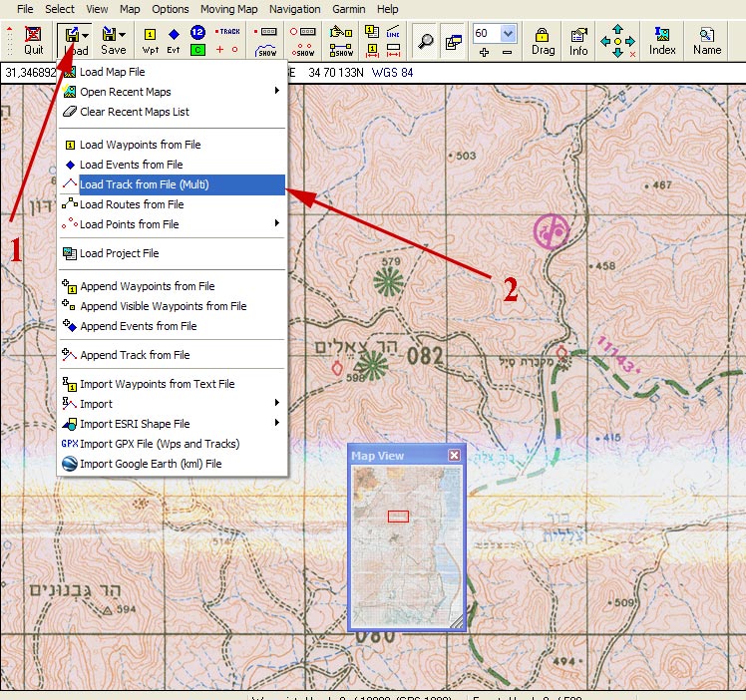Expand Import ESRI Shape File submenu
Viewport: 746px width, 700px height.
173,424
